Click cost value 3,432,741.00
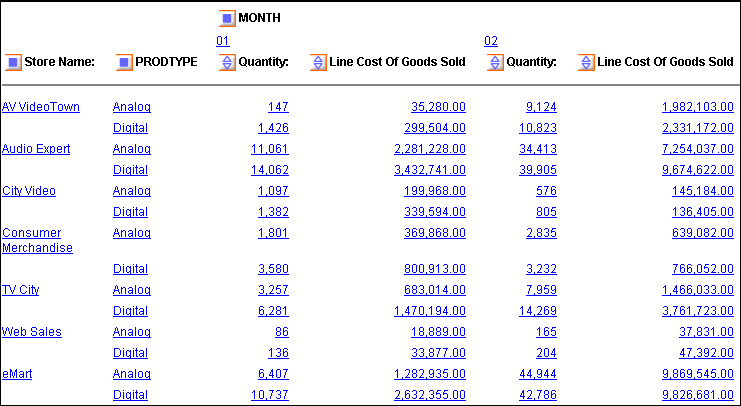 coord(430,170)
